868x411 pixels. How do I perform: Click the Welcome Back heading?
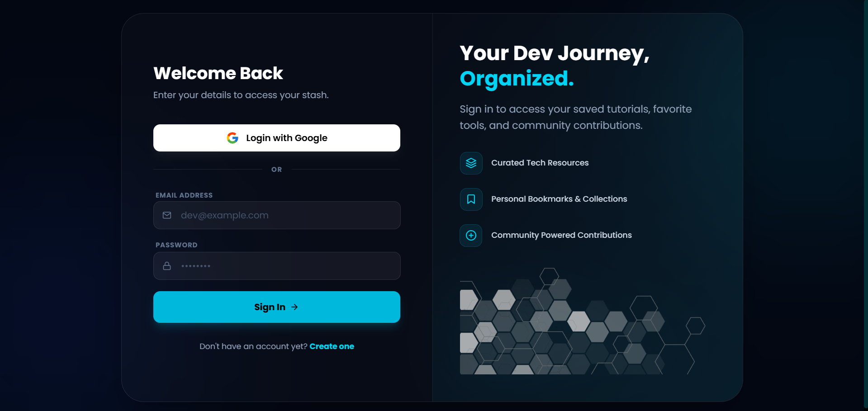tap(218, 73)
